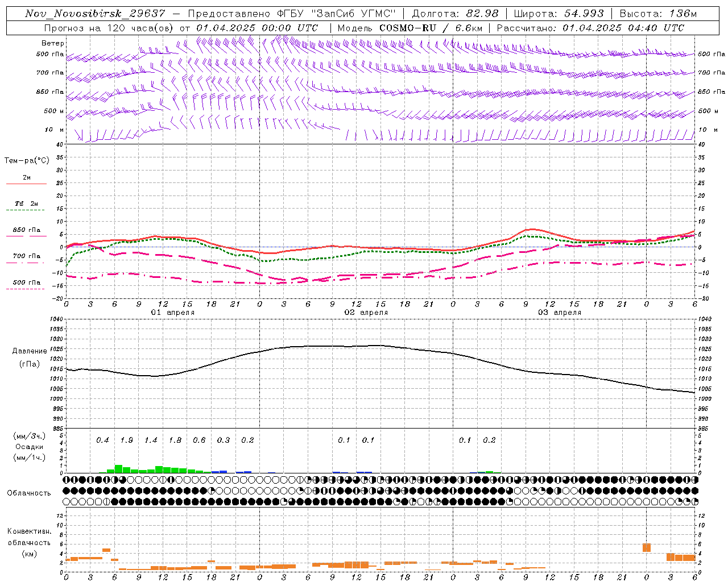Click the 3-hour precipitation value "0.4"
This screenshot has width=728, height=582.
tap(102, 440)
